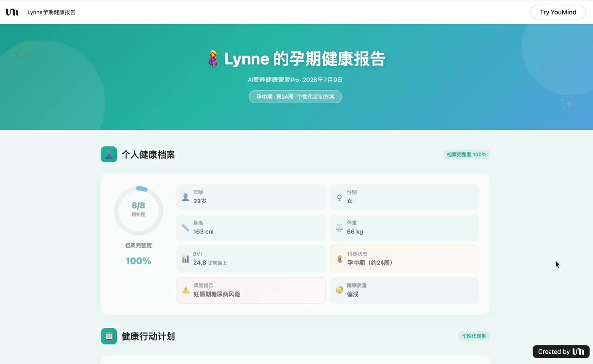
Task: Click the 163 cm height value
Action: pos(204,232)
